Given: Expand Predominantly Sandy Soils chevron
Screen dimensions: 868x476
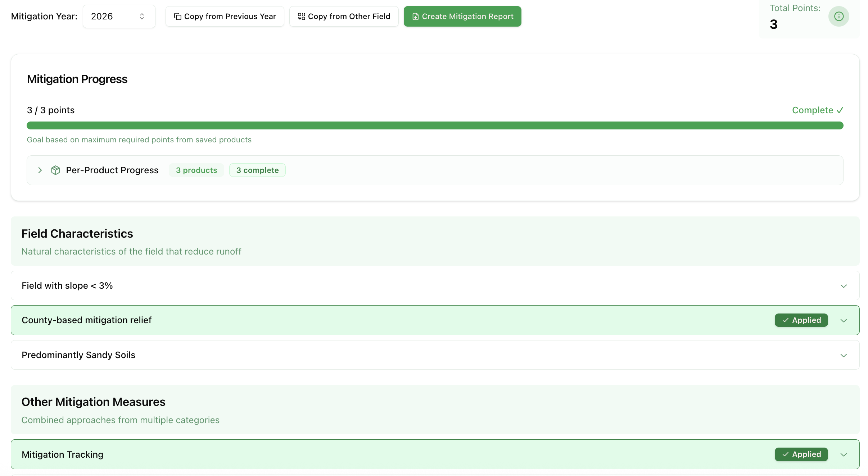Looking at the screenshot, I should coord(843,355).
